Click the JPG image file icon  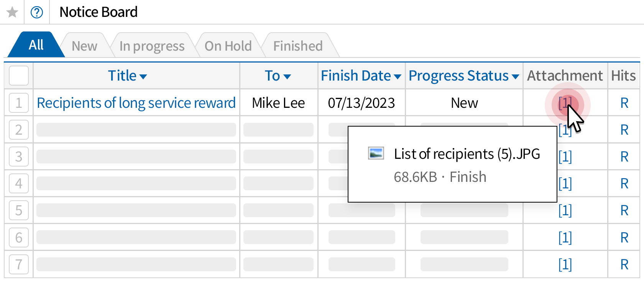pyautogui.click(x=376, y=153)
